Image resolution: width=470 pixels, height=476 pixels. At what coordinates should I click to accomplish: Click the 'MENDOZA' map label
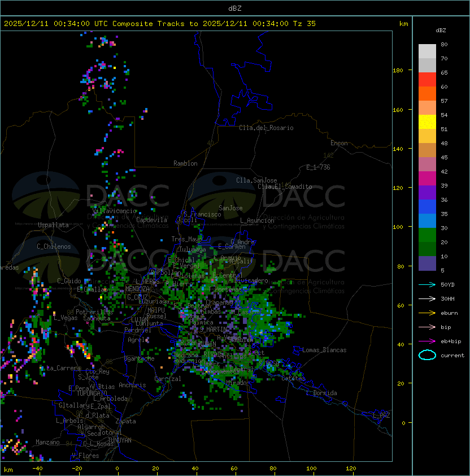pos(137,289)
